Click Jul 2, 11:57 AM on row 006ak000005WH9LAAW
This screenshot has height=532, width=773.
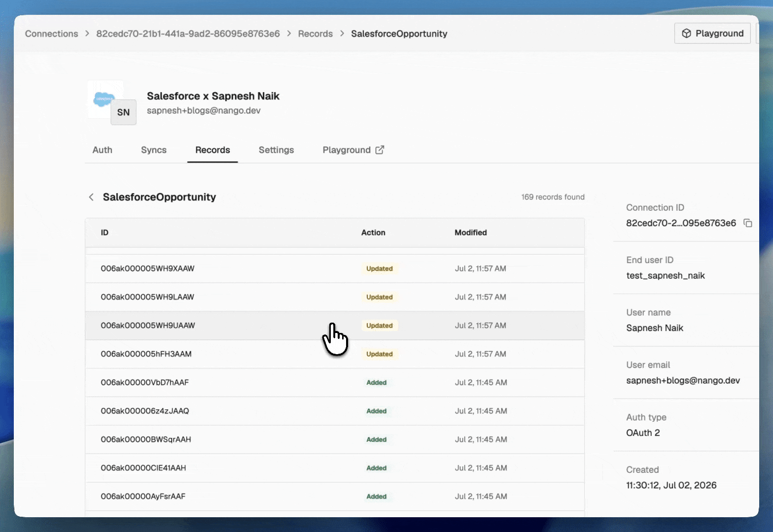480,297
